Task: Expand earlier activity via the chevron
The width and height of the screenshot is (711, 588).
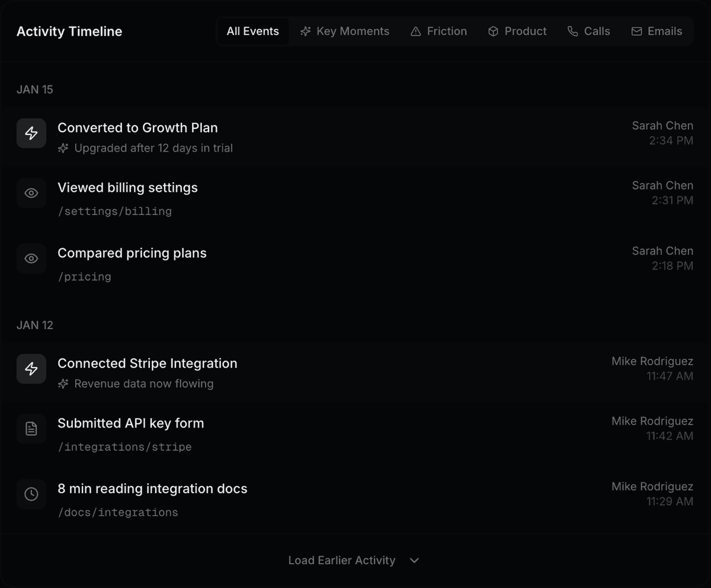Action: 414,560
